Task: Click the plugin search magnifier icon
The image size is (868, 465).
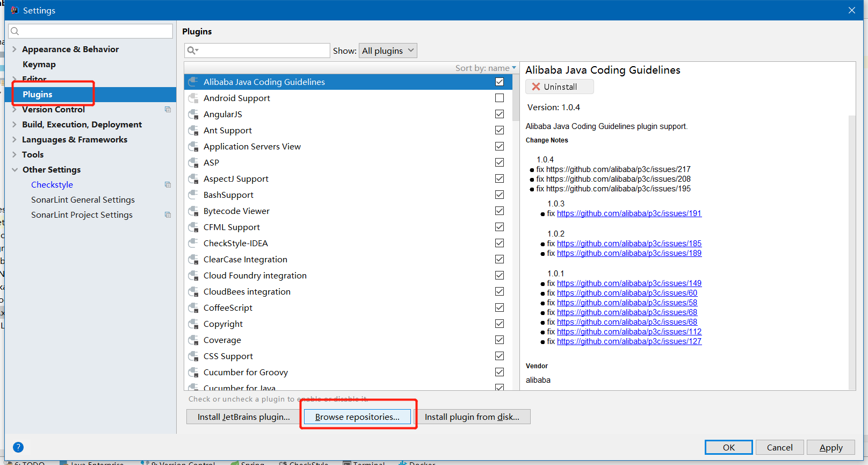Action: [x=192, y=51]
